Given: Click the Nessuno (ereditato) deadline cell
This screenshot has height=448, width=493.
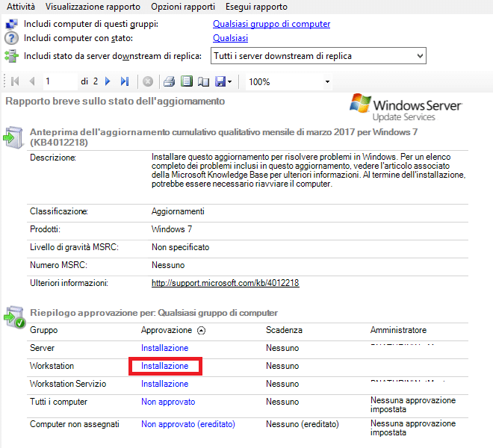Looking at the screenshot, I should coord(303,424).
